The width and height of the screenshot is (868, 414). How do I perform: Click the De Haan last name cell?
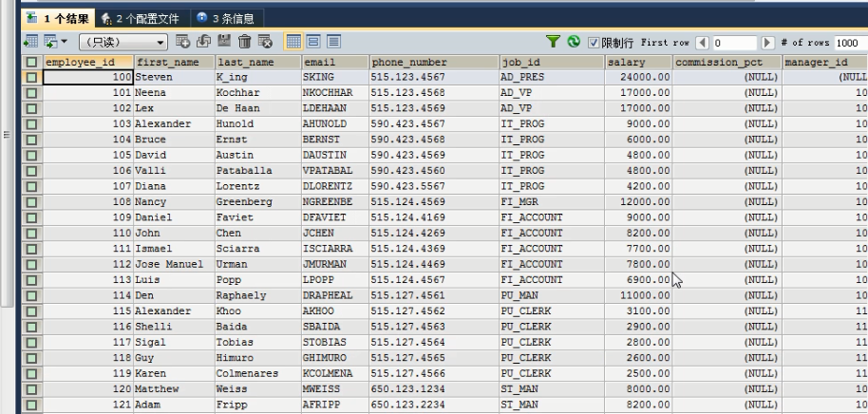click(258, 108)
